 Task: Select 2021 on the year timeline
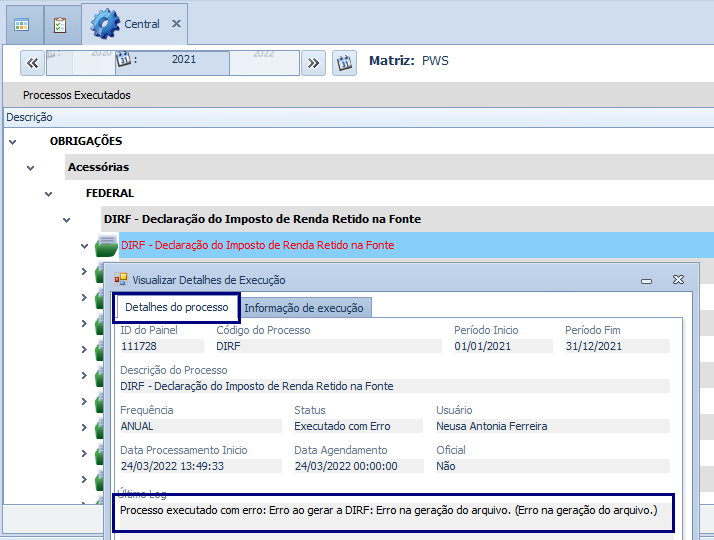184,60
